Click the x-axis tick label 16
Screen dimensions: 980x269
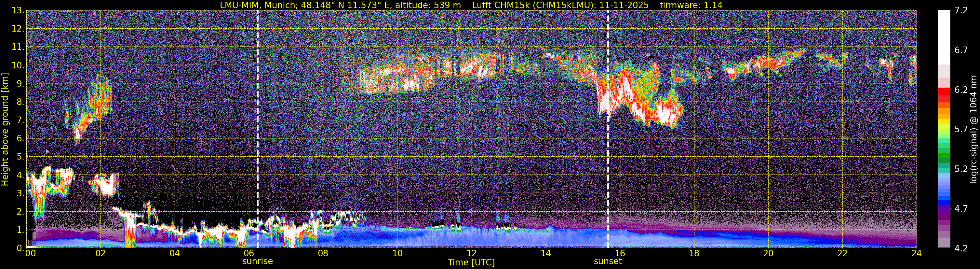pyautogui.click(x=620, y=253)
